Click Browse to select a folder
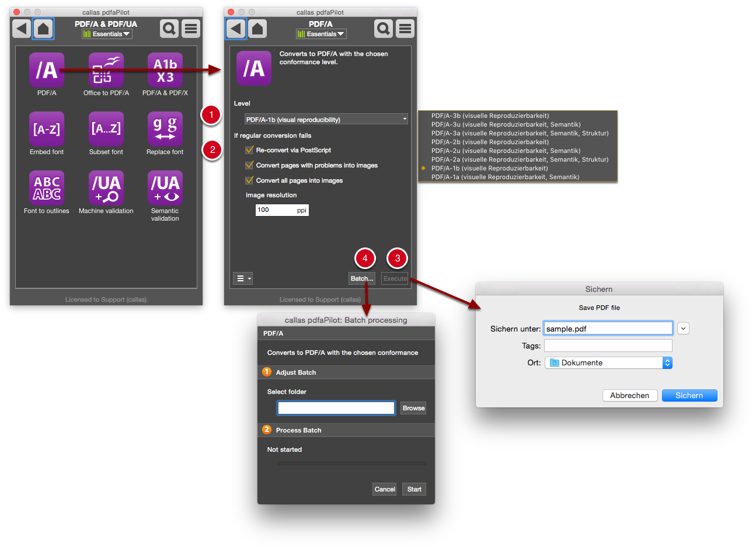The height and width of the screenshot is (551, 756). tap(413, 408)
